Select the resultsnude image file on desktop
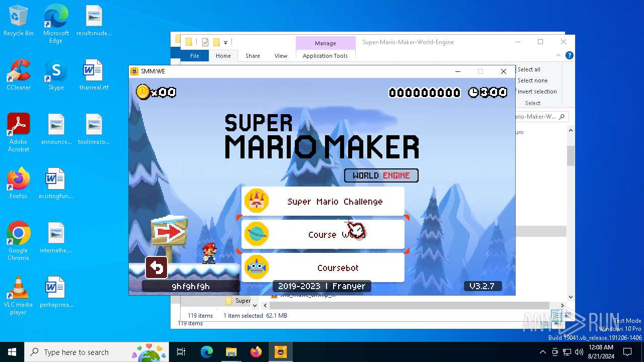 pos(94,21)
